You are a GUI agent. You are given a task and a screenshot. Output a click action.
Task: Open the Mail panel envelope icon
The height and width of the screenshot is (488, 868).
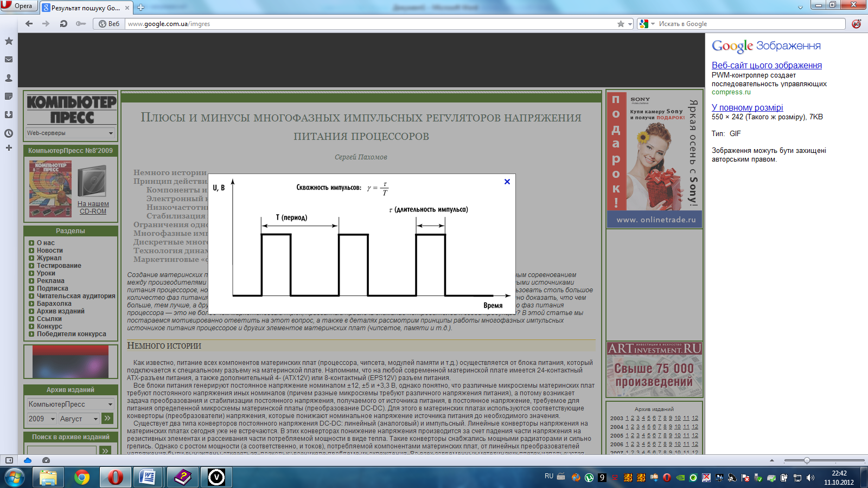pos(9,60)
